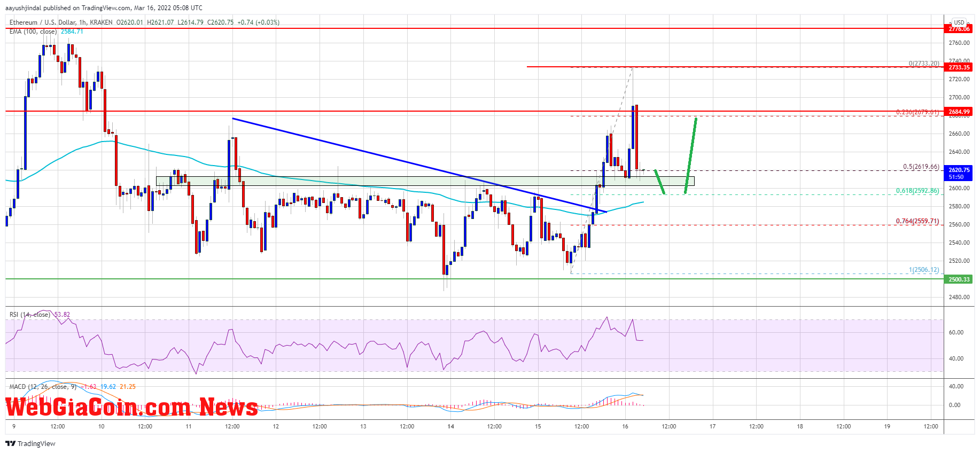Viewport: 980px width, 453px height.
Task: Select the 0.618(2592.86) Fibonacci label
Action: pos(917,191)
